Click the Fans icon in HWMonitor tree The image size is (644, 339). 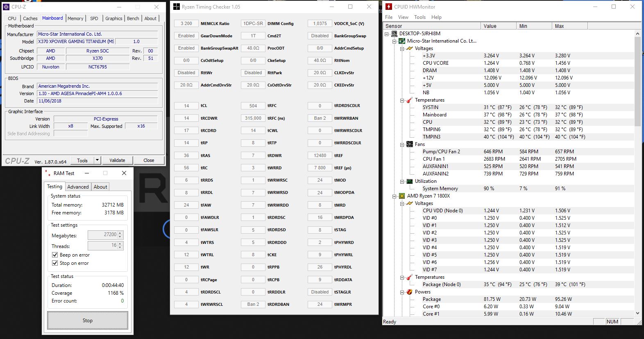[x=409, y=144]
